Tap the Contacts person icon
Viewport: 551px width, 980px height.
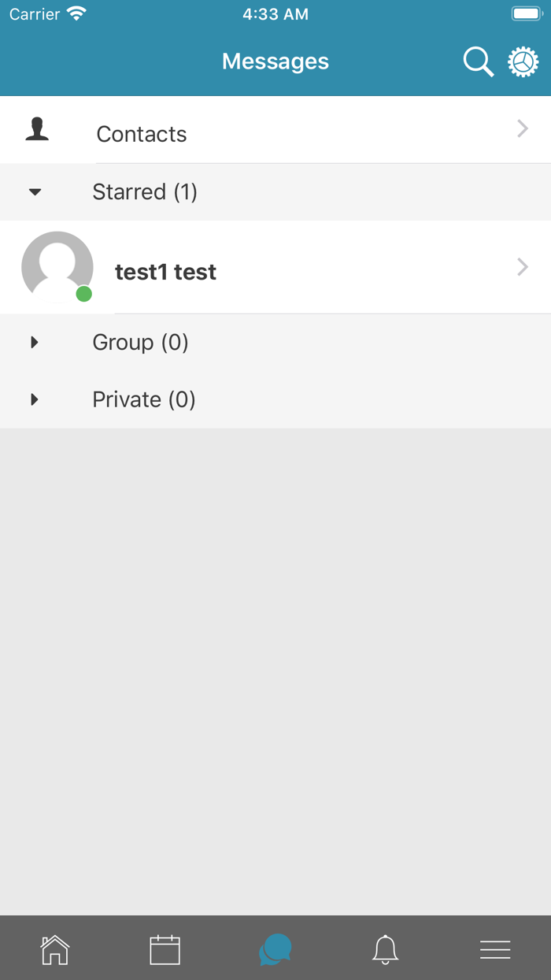pos(37,129)
